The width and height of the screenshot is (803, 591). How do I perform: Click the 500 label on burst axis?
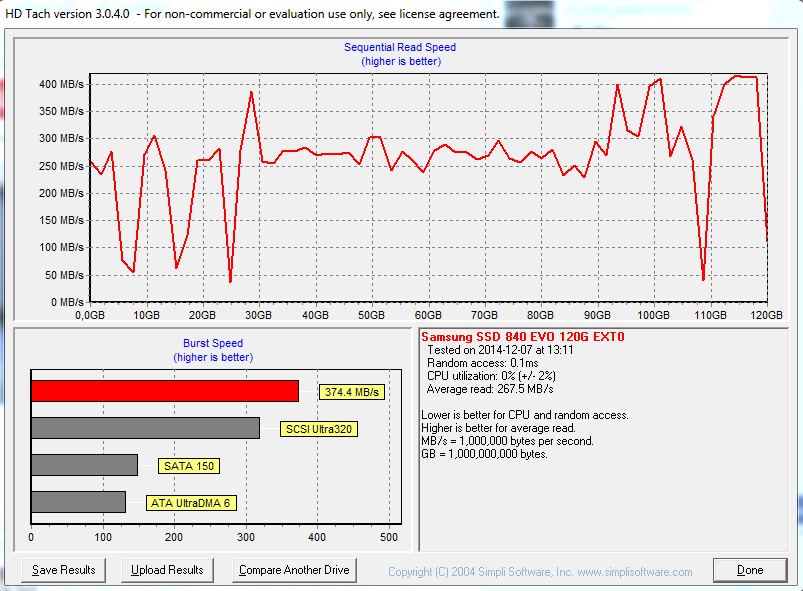coord(389,537)
